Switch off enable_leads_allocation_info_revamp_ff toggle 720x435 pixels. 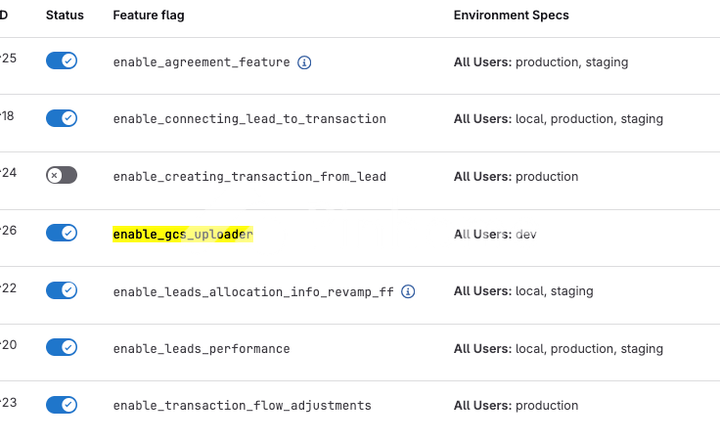(x=61, y=290)
